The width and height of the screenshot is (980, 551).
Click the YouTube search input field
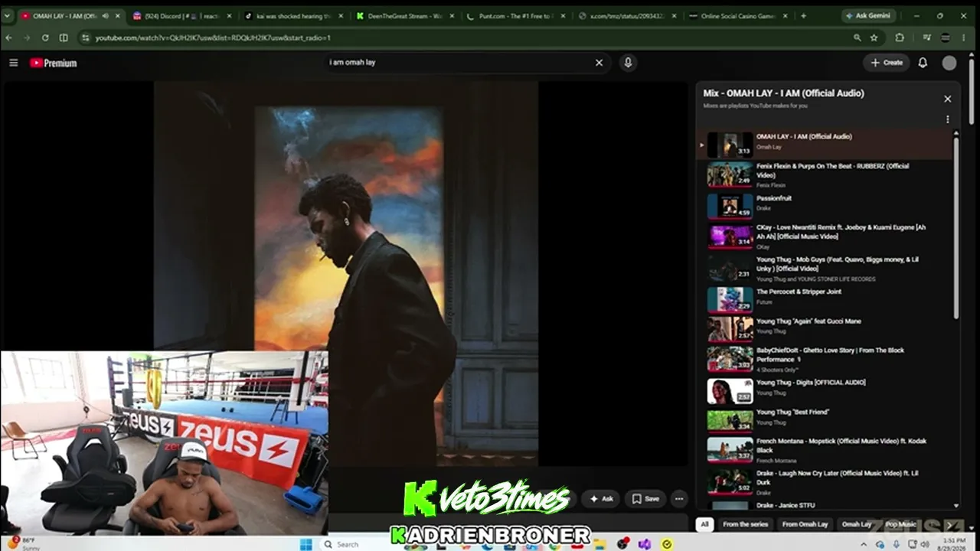459,63
